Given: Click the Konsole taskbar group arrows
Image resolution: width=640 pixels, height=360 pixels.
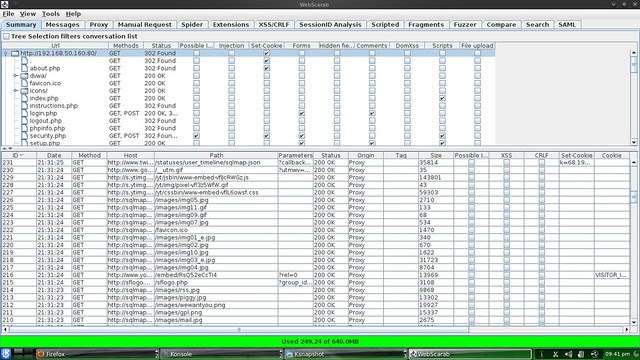Looking at the screenshot, I should 281,354.
